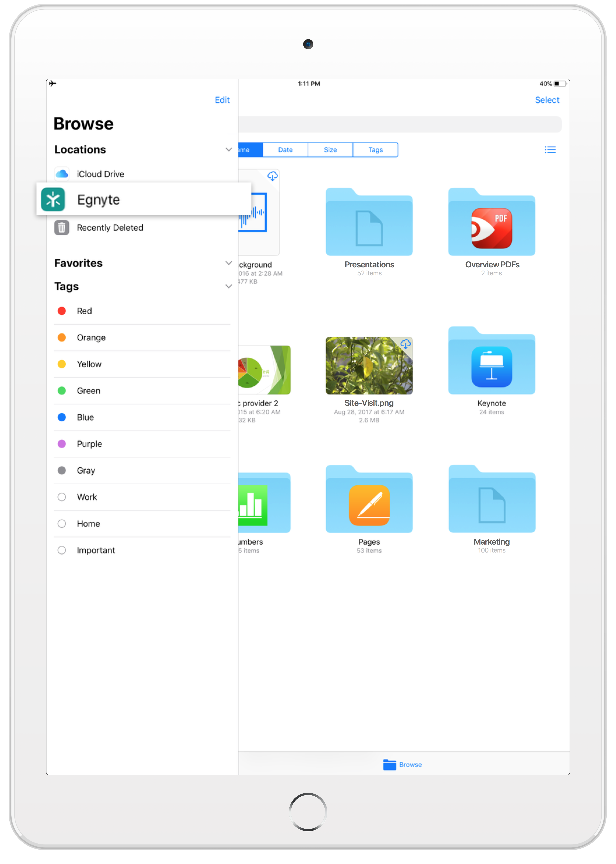This screenshot has width=616, height=864.
Task: Open the Pages folder
Action: pyautogui.click(x=369, y=501)
